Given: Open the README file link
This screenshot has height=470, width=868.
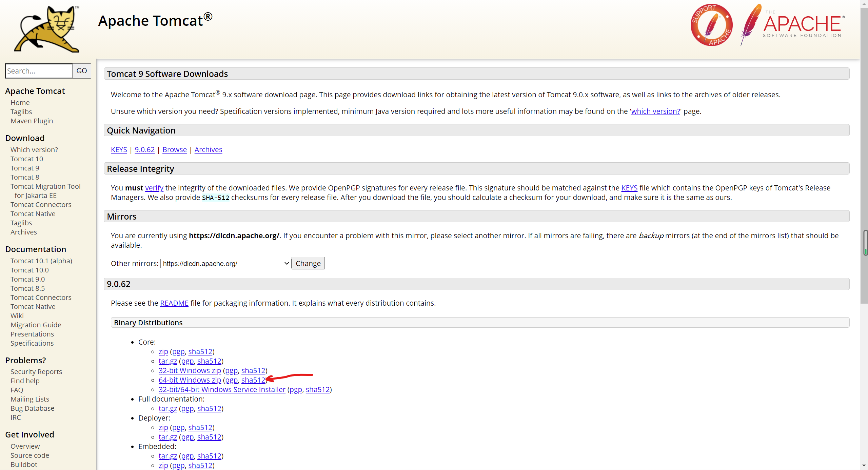Looking at the screenshot, I should pos(174,303).
